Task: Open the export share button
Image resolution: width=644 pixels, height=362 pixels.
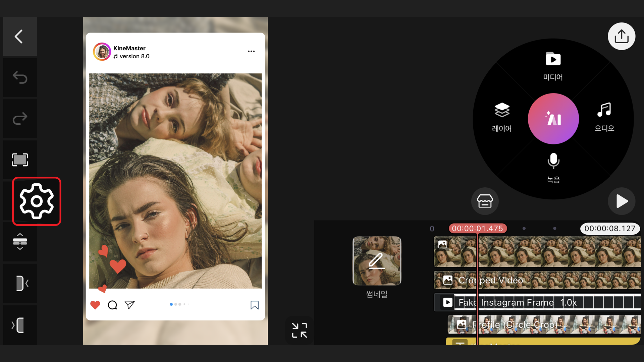Action: tap(621, 36)
